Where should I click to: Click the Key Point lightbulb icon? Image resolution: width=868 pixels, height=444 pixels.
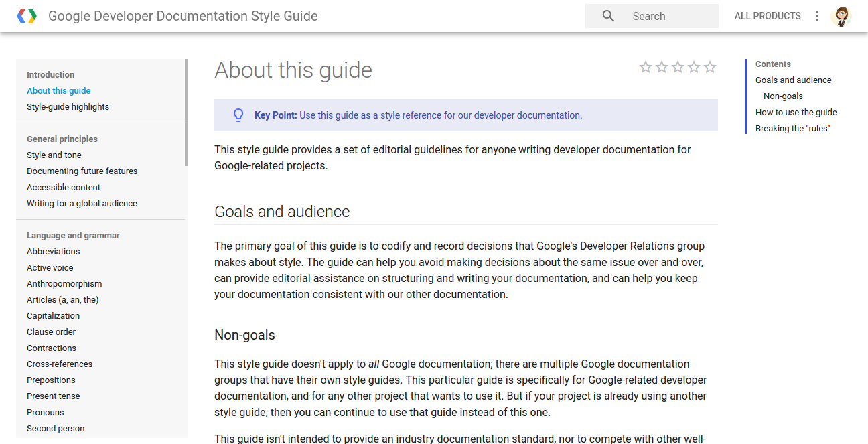click(238, 115)
